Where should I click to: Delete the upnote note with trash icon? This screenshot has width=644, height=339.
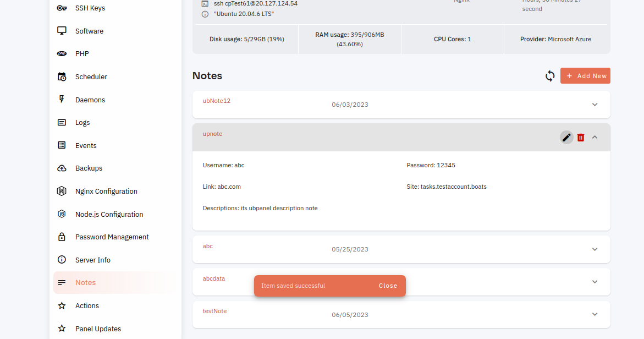(581, 137)
